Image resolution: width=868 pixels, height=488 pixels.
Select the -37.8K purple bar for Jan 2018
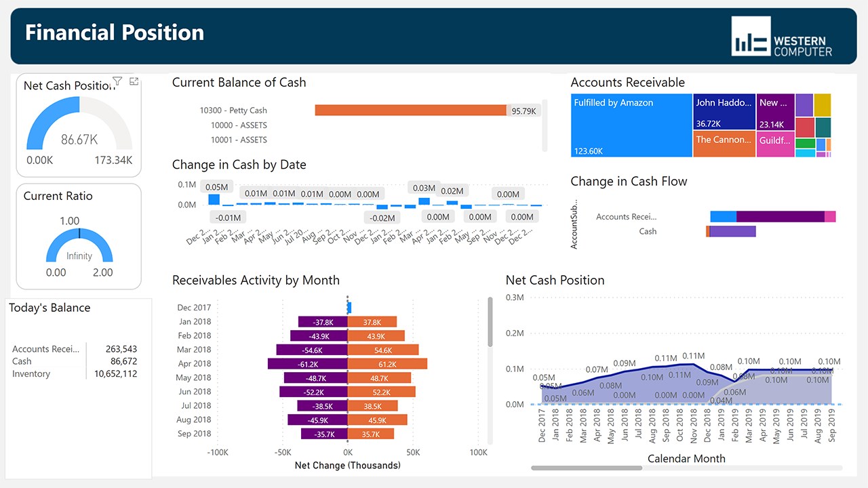pos(323,322)
